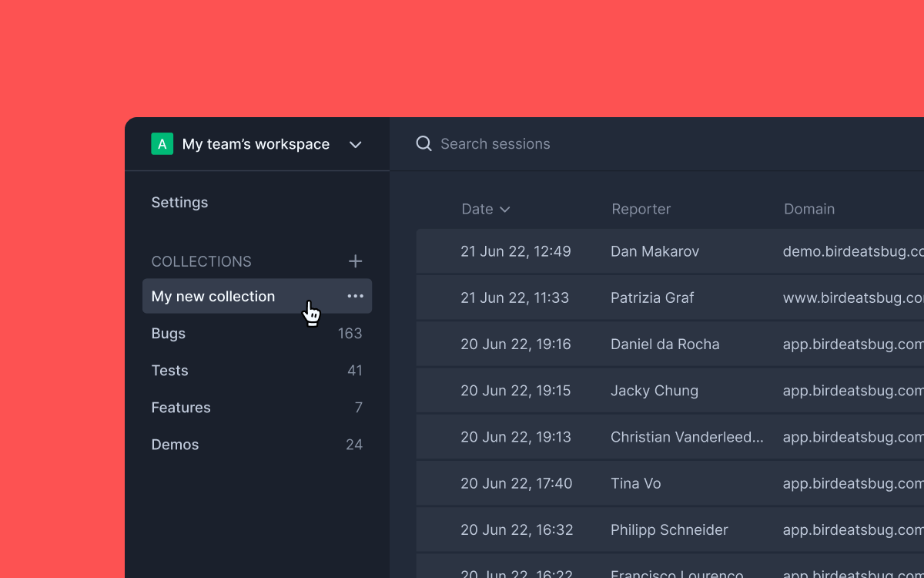Viewport: 924px width, 578px height.
Task: Select reporter Philipp Schneider
Action: 669,529
